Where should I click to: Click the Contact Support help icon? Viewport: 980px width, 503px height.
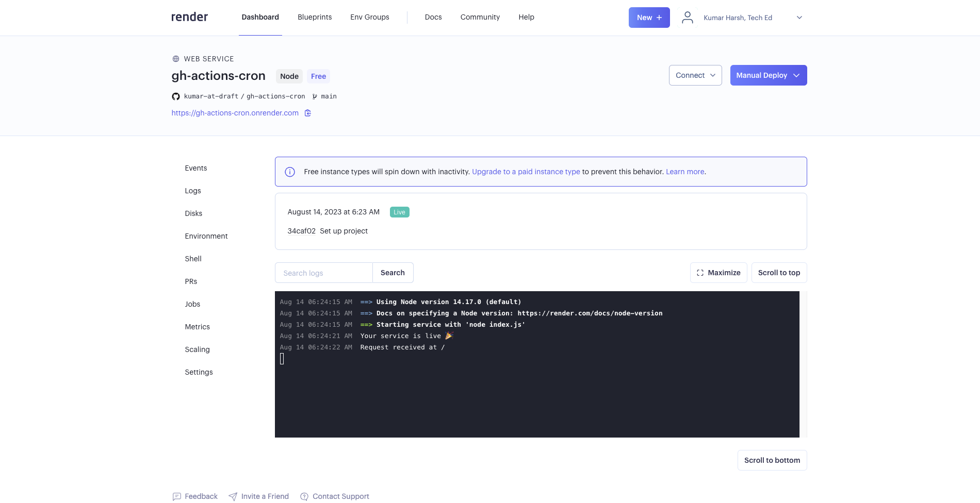click(304, 496)
